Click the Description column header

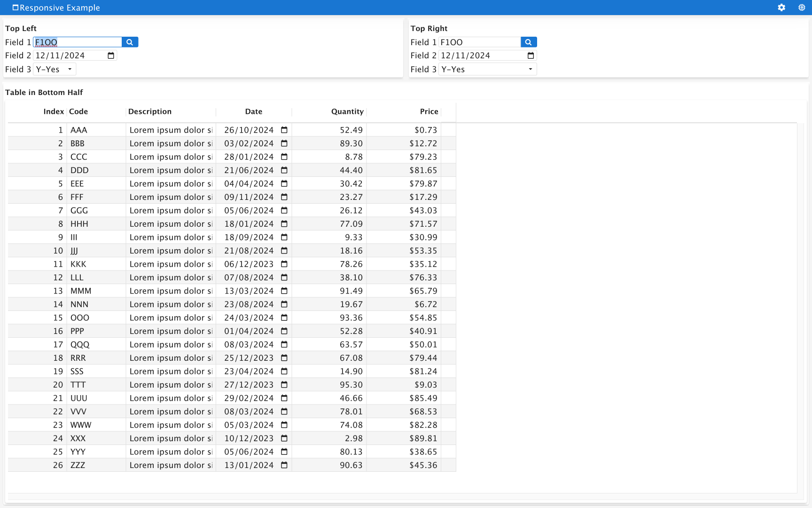[150, 111]
